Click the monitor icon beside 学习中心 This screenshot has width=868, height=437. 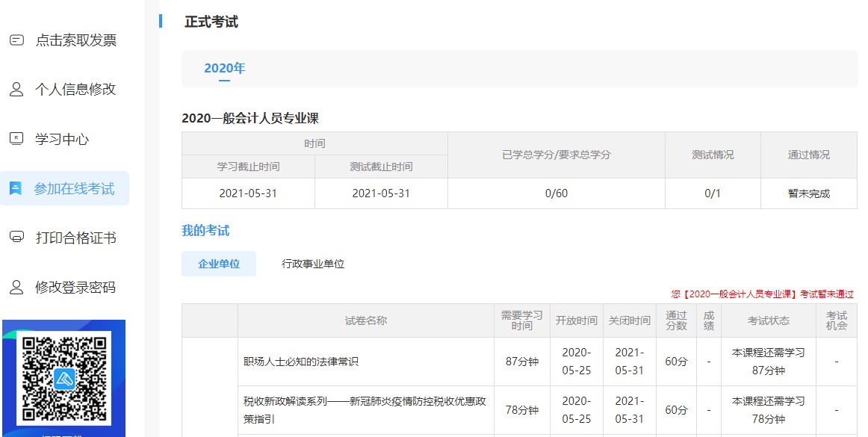16,138
